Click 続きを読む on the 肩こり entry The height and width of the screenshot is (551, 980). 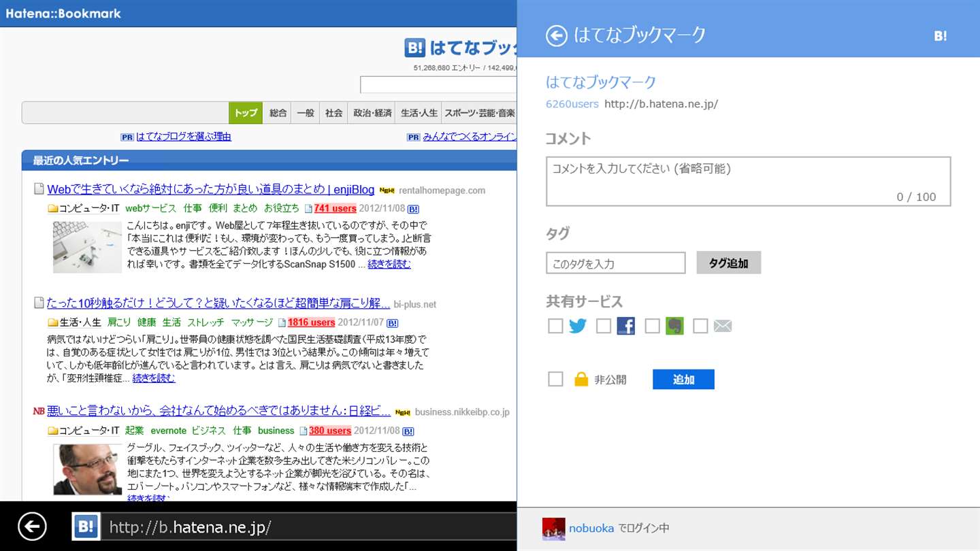point(154,378)
